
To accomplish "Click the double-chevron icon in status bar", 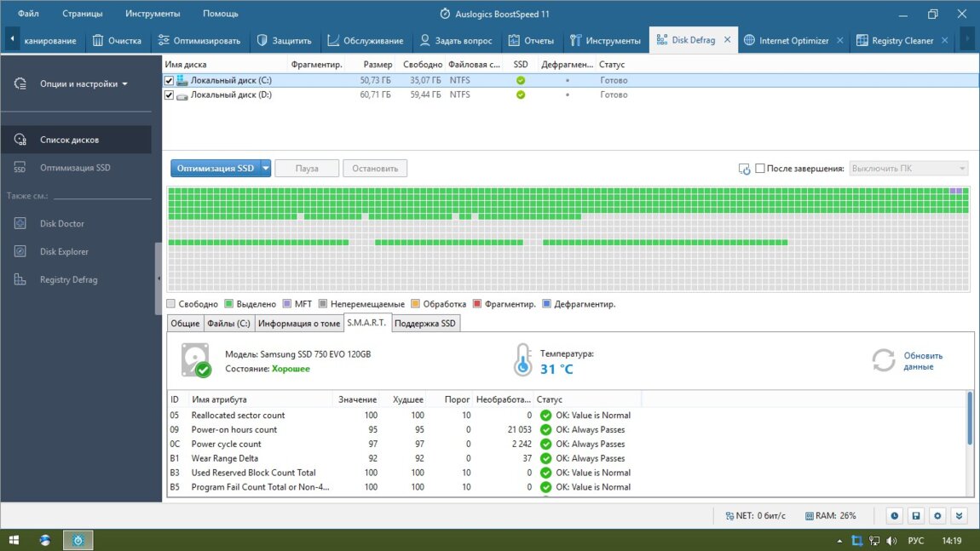I will click(960, 515).
